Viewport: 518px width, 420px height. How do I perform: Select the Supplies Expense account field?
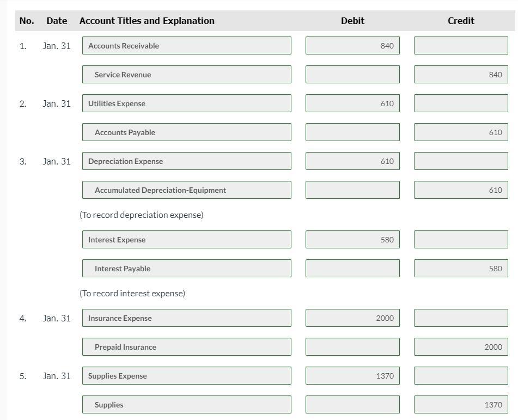point(186,376)
